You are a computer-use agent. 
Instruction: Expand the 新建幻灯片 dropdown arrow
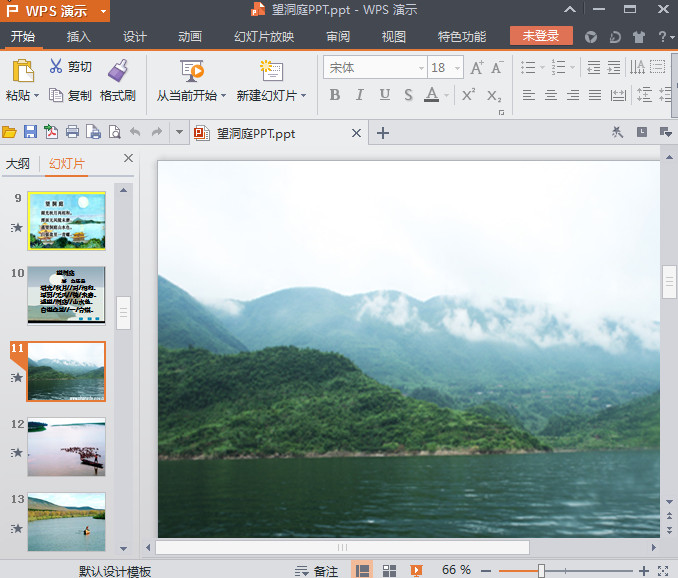304,96
